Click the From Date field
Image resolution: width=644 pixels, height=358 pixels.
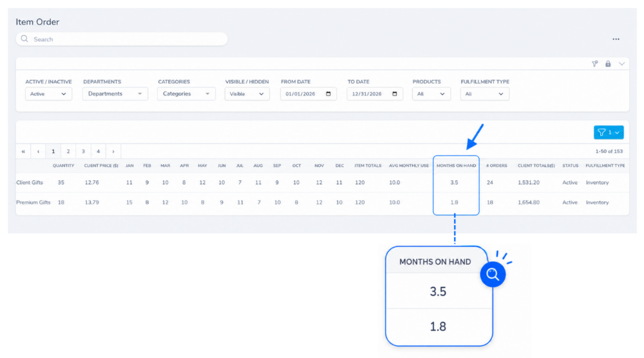tap(308, 94)
